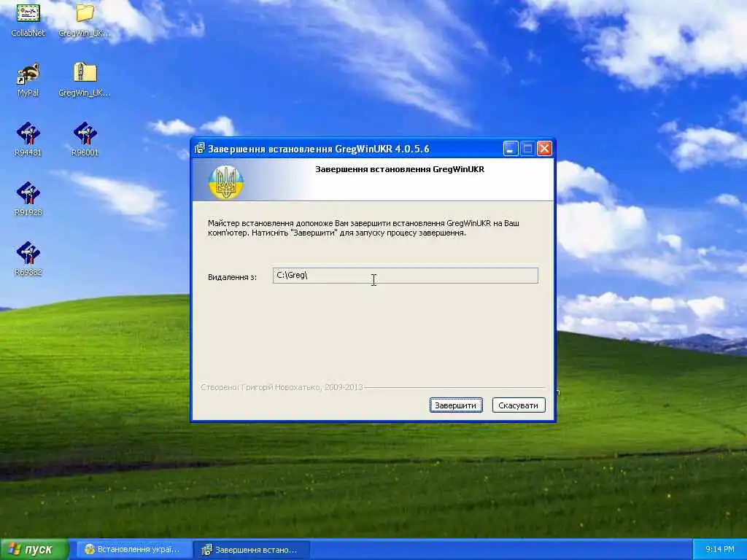This screenshot has height=560, width=747.
Task: Click the Майстер встановлення description paragraph
Action: (x=363, y=227)
